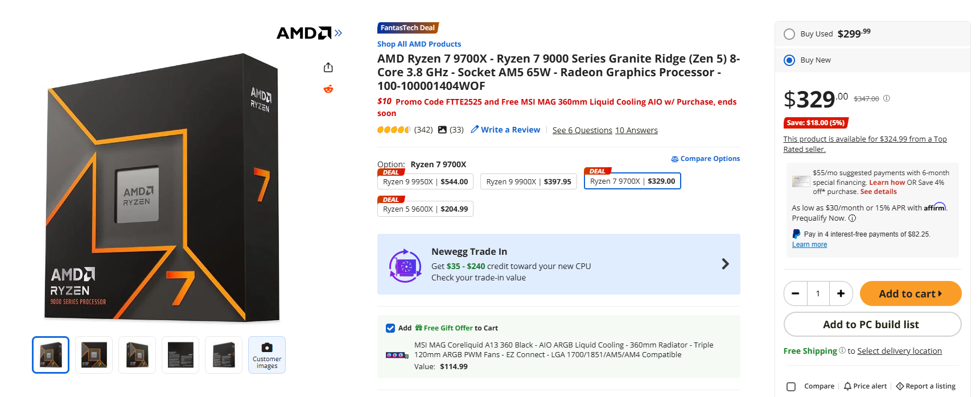Select the Buy Used radio button
Screen dimensions: 980x397
point(789,34)
